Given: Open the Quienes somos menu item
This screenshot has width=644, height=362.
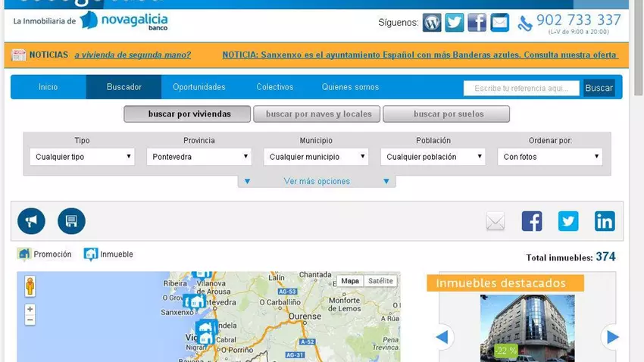Looking at the screenshot, I should 350,87.
